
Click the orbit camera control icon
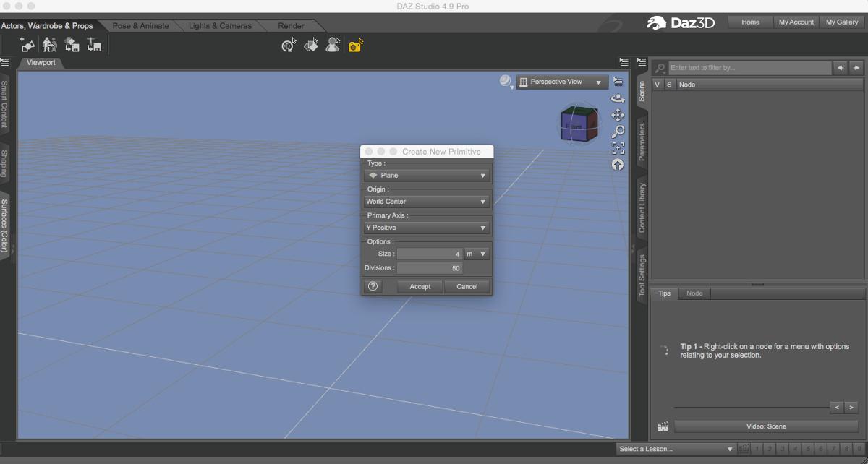coord(618,98)
